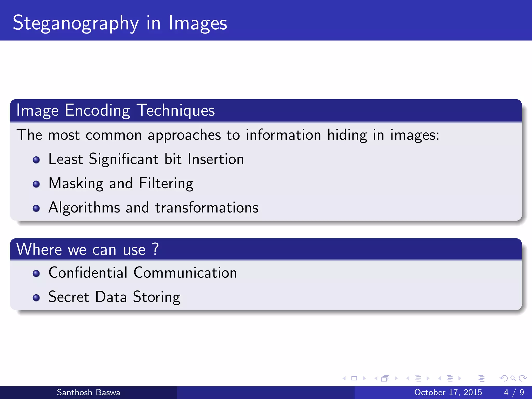
Task: Click the undo back curved arrow icon
Action: tap(504, 378)
